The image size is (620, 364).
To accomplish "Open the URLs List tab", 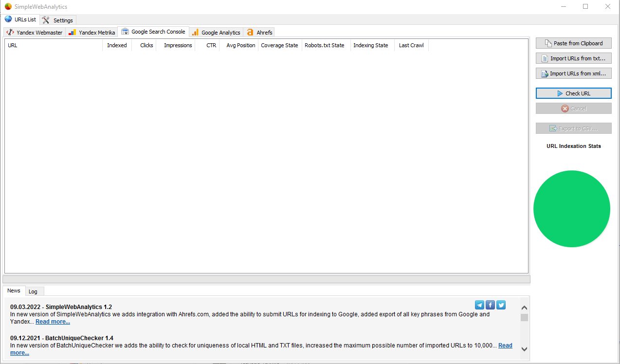I will click(x=20, y=19).
